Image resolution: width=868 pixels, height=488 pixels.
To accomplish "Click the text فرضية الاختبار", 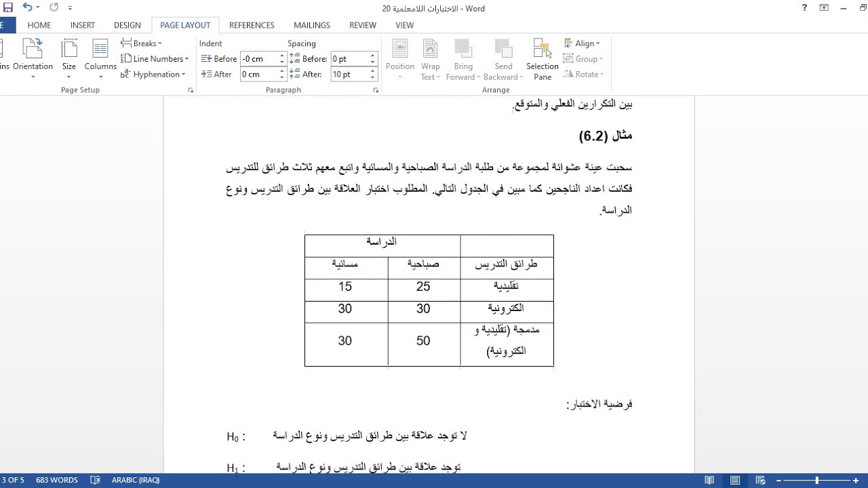I will point(599,404).
